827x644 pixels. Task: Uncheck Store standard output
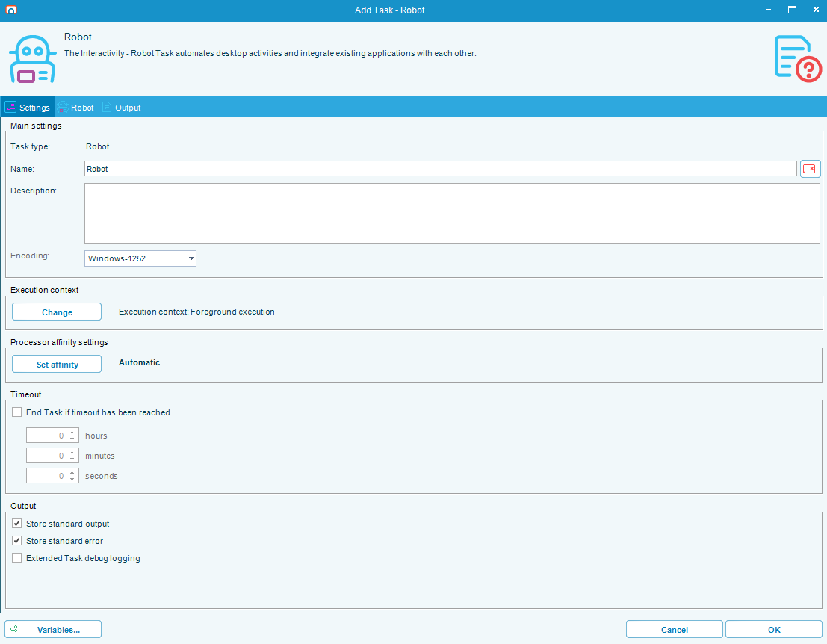[x=17, y=524]
